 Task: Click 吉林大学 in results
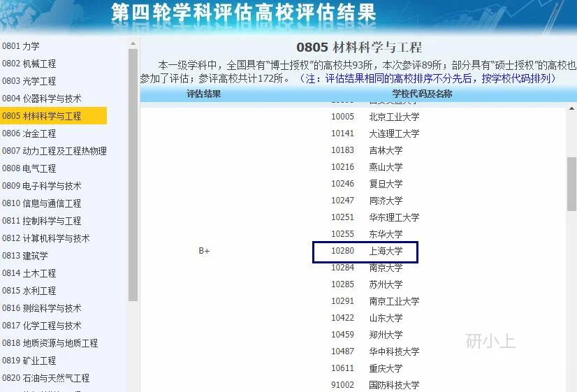point(386,150)
